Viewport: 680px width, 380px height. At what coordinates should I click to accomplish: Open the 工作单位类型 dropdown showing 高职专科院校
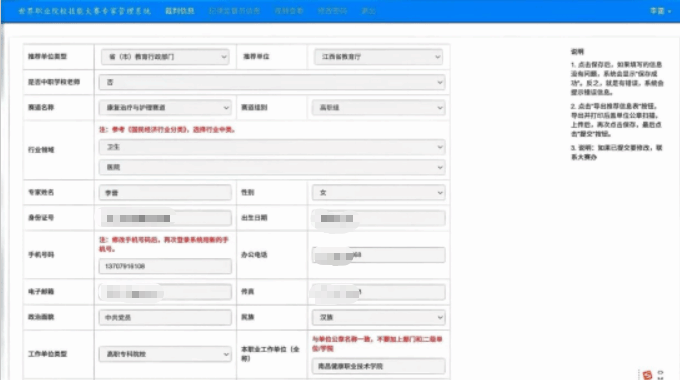pyautogui.click(x=165, y=354)
